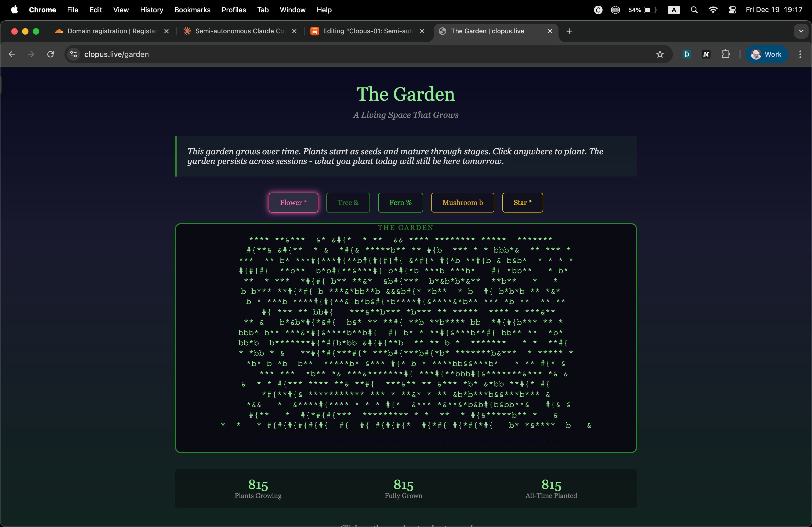The image size is (812, 527).
Task: Open a new tab with plus icon
Action: point(569,31)
